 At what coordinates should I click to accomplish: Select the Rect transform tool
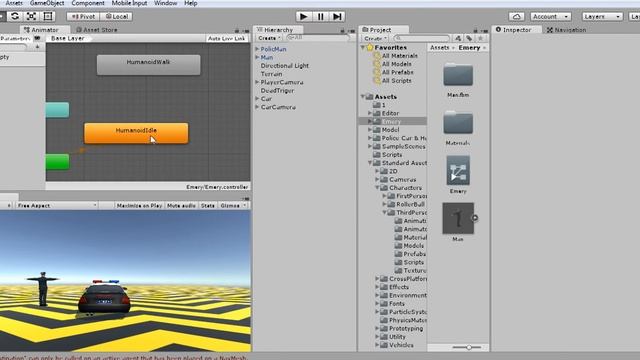pos(48,16)
